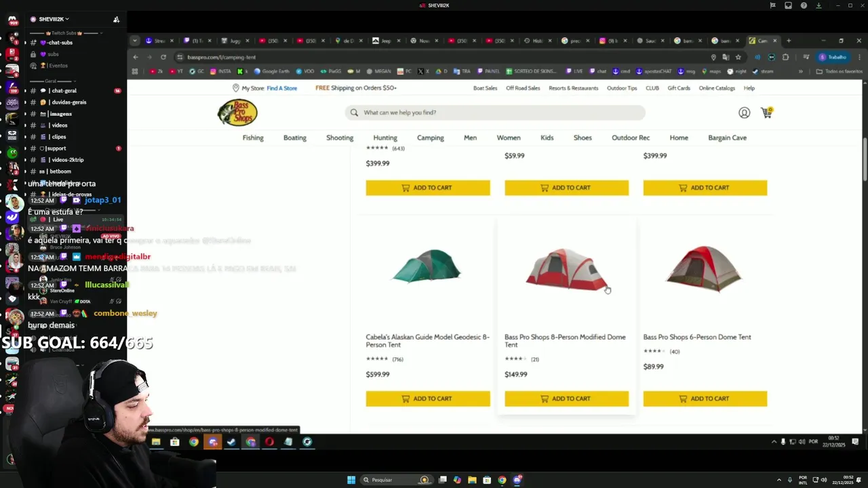Collapse the Twitch Subs channel category
This screenshot has height=488, width=868.
[66, 33]
